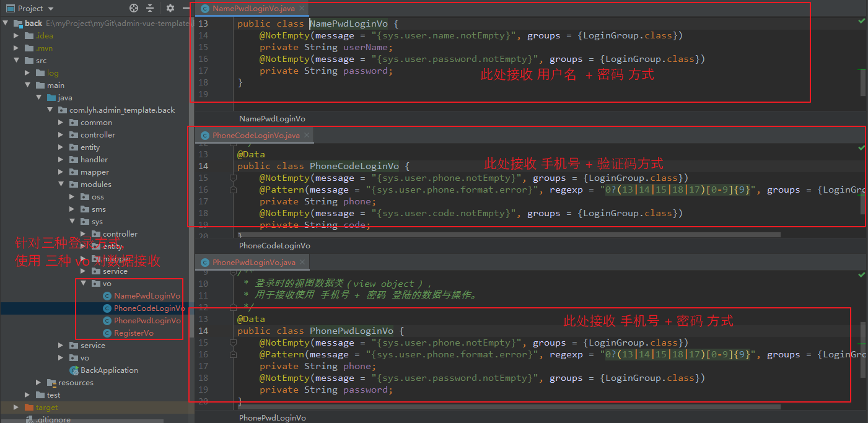Collapse the modules package arrow

(x=61, y=185)
